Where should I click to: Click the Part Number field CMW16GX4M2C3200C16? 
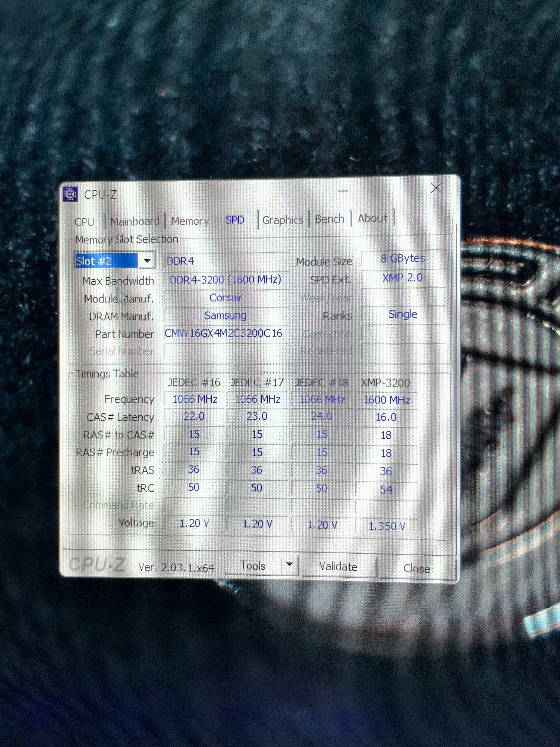coord(224,333)
